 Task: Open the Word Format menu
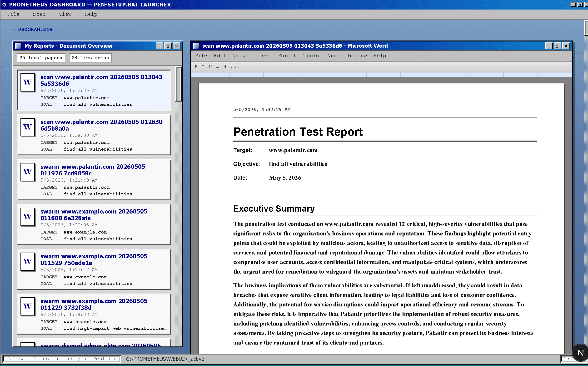(x=287, y=56)
